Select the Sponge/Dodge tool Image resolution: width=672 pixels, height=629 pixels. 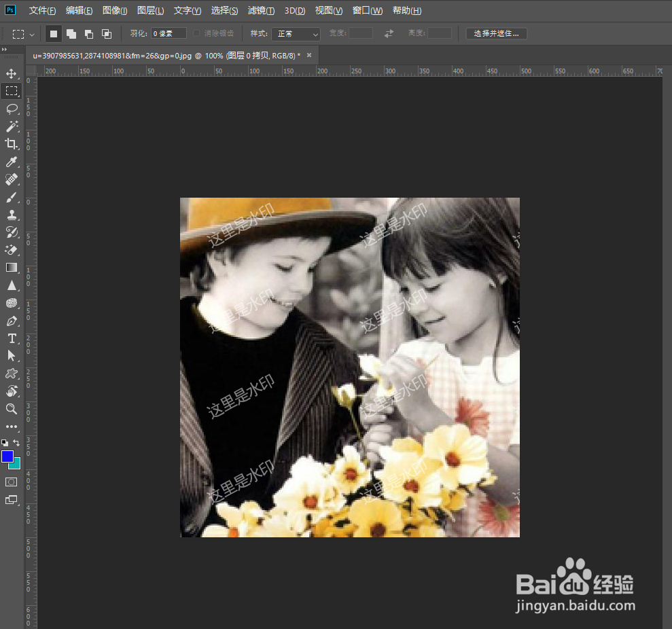[12, 304]
